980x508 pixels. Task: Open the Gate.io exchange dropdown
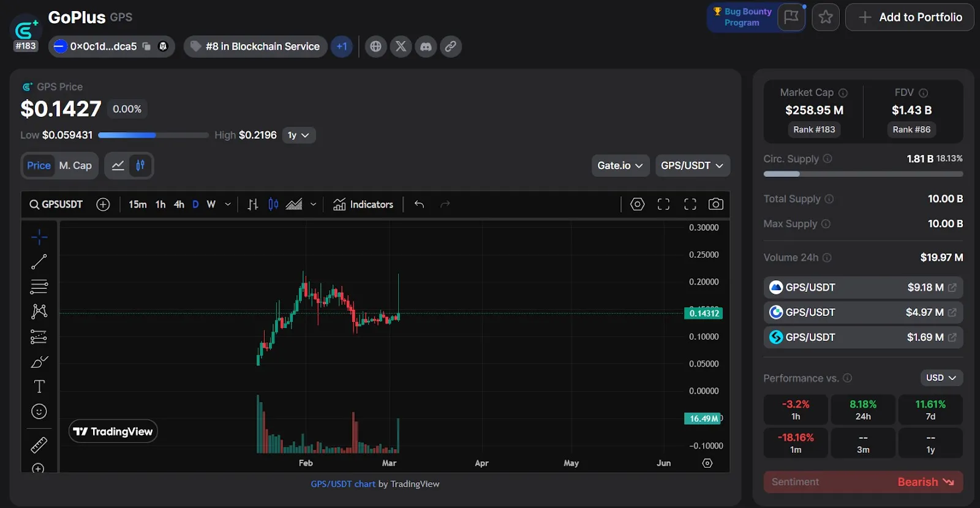620,166
